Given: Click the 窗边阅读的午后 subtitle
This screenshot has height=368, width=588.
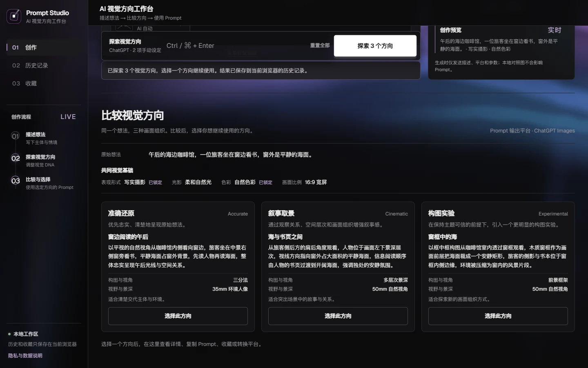Looking at the screenshot, I should 128,237.
